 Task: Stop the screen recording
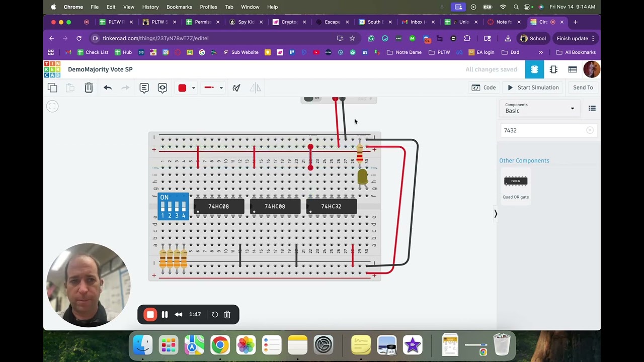[150, 315]
